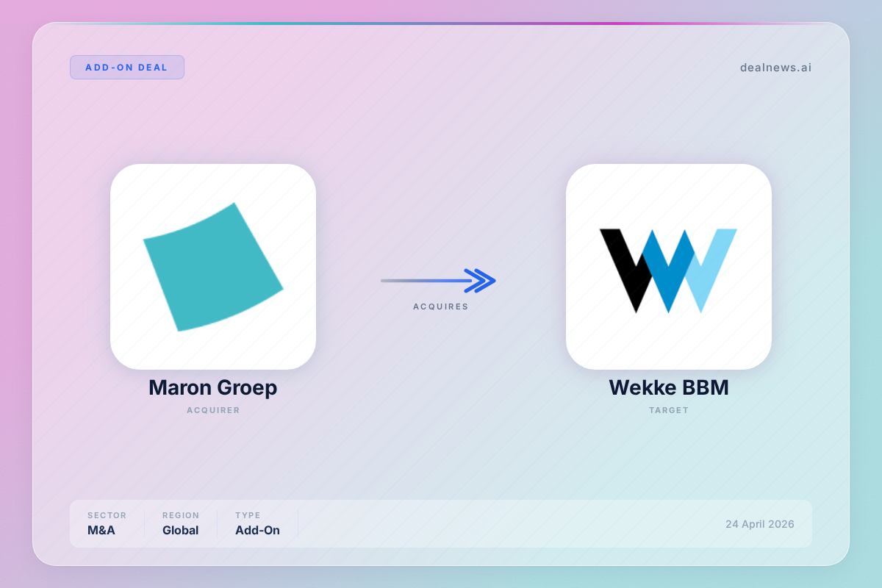882x588 pixels.
Task: Click the M&A sector value
Action: pyautogui.click(x=101, y=530)
